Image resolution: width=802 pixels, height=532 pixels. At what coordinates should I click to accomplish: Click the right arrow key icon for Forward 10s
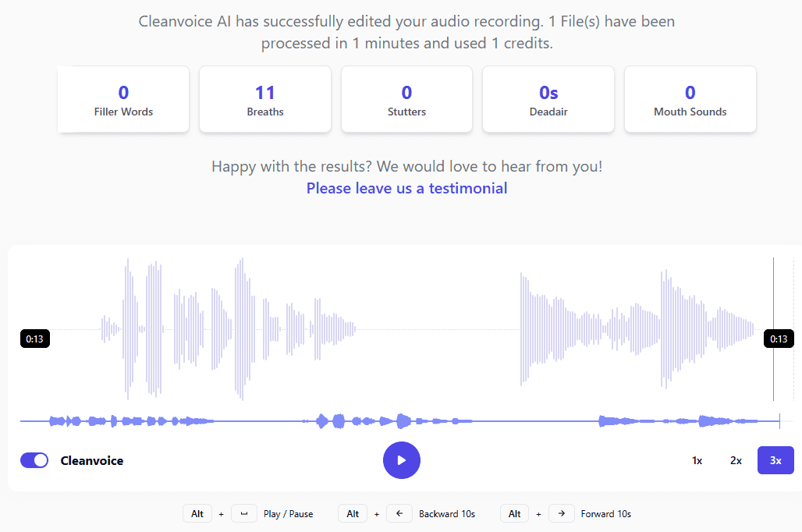[x=561, y=514]
